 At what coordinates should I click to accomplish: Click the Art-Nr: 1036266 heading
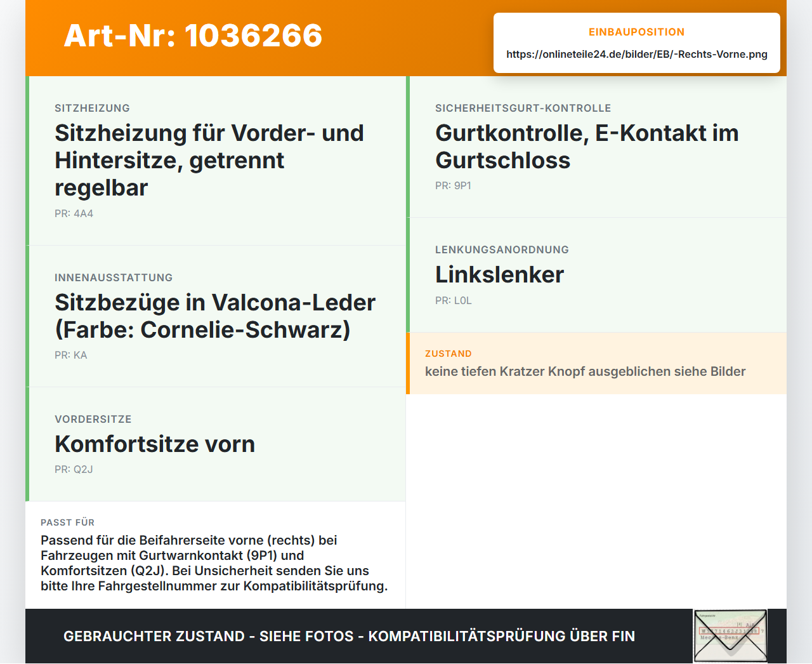[x=193, y=36]
